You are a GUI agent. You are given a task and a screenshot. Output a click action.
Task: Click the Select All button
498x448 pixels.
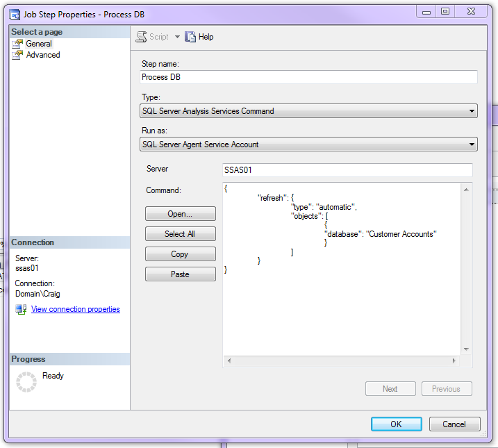pos(181,233)
